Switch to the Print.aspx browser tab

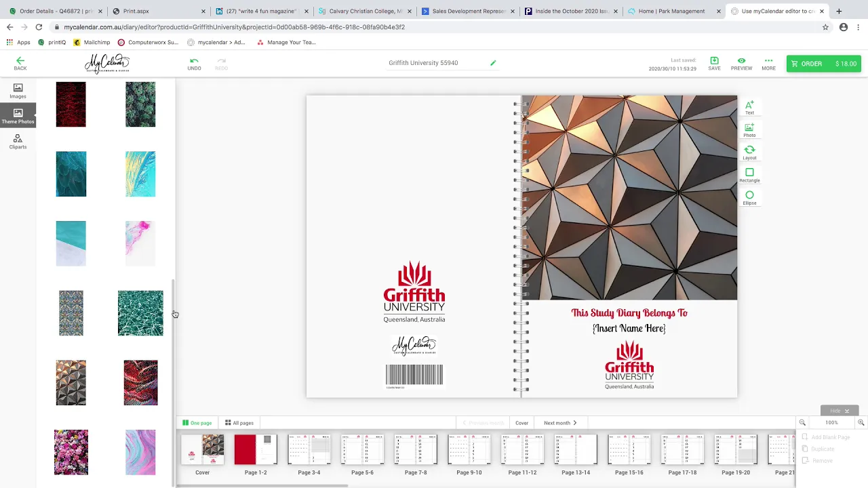[x=155, y=11]
